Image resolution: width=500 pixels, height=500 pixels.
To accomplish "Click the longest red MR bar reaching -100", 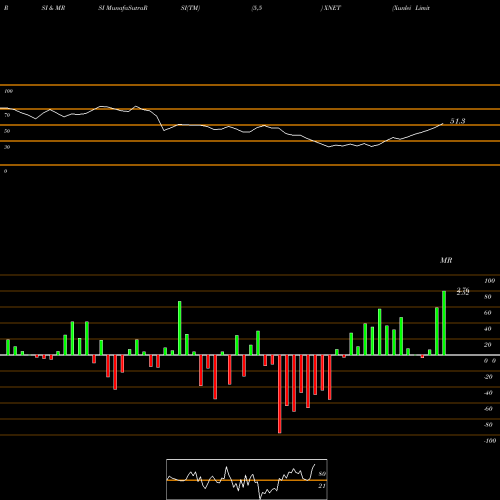I will [280, 394].
